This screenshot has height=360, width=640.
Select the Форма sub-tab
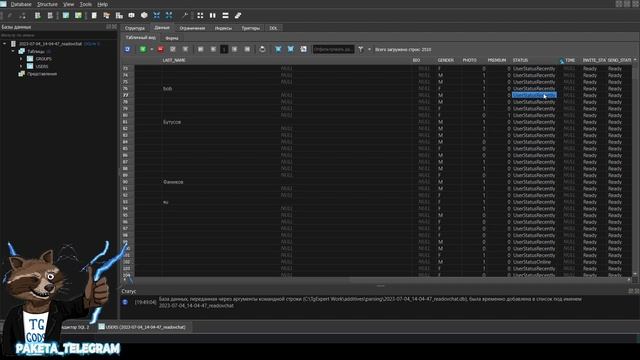(x=172, y=38)
